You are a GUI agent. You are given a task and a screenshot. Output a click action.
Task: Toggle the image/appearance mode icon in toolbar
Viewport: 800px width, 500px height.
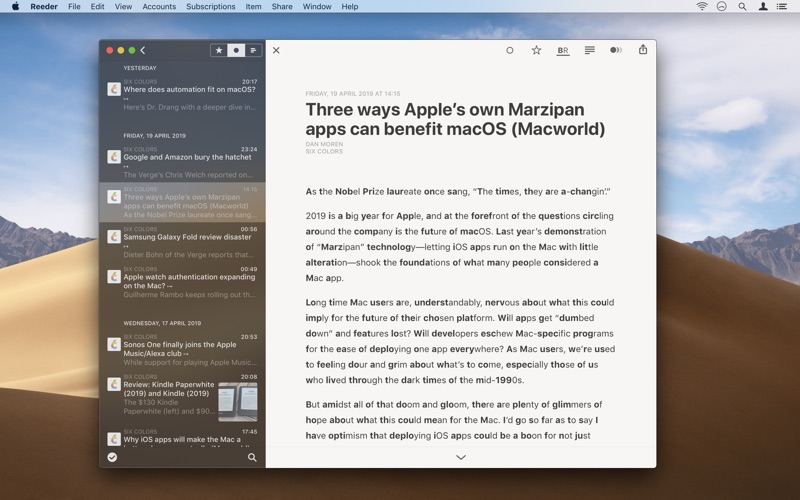[x=616, y=50]
